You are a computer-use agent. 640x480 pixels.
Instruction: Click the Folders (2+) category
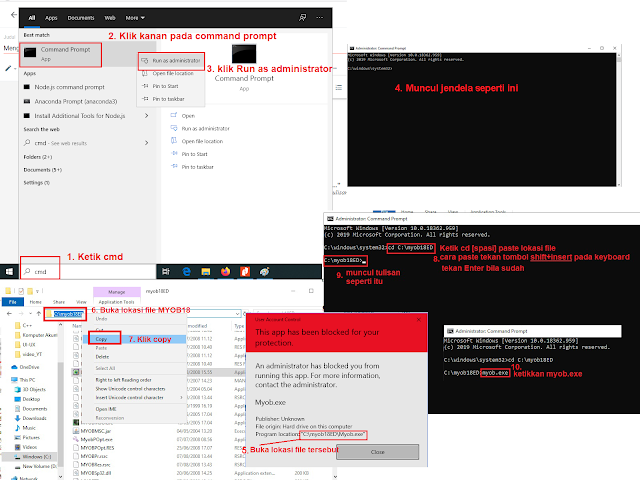pyautogui.click(x=38, y=157)
